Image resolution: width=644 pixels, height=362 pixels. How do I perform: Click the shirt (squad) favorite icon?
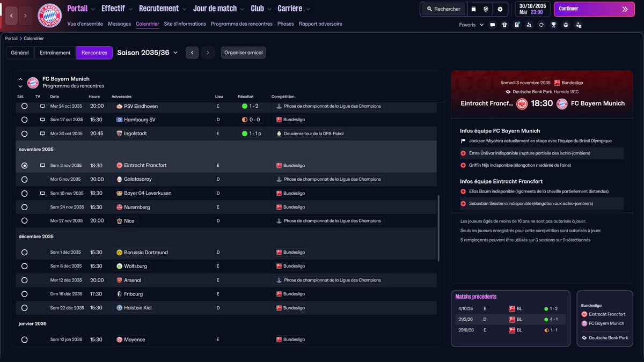tap(504, 25)
